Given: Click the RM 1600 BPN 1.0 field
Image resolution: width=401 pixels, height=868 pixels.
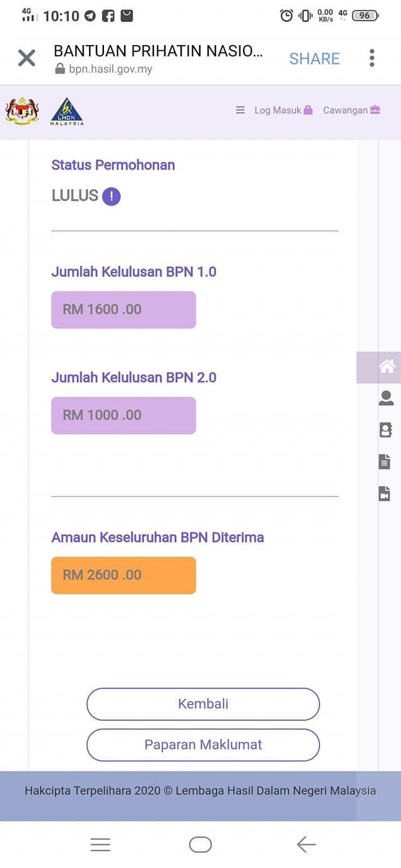Looking at the screenshot, I should click(123, 309).
